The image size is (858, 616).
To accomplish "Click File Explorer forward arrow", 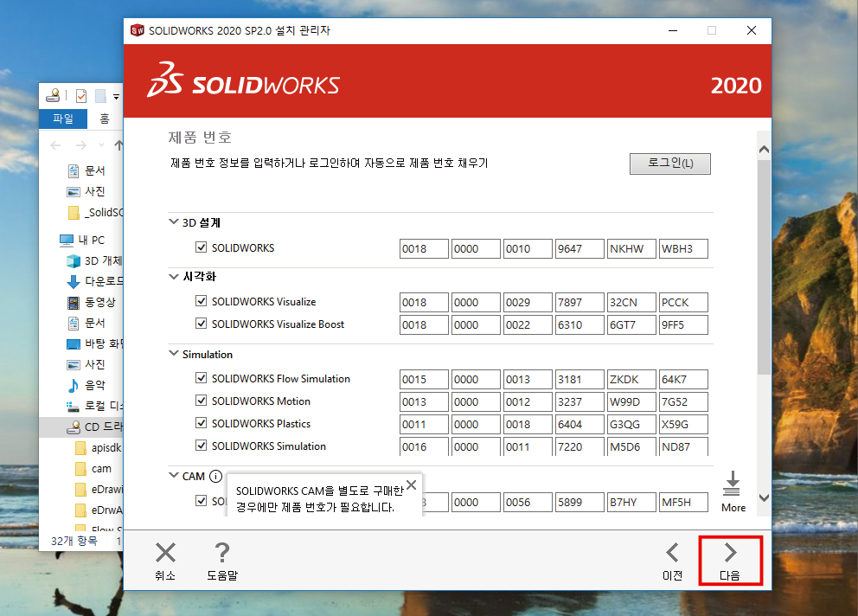I will pyautogui.click(x=81, y=145).
